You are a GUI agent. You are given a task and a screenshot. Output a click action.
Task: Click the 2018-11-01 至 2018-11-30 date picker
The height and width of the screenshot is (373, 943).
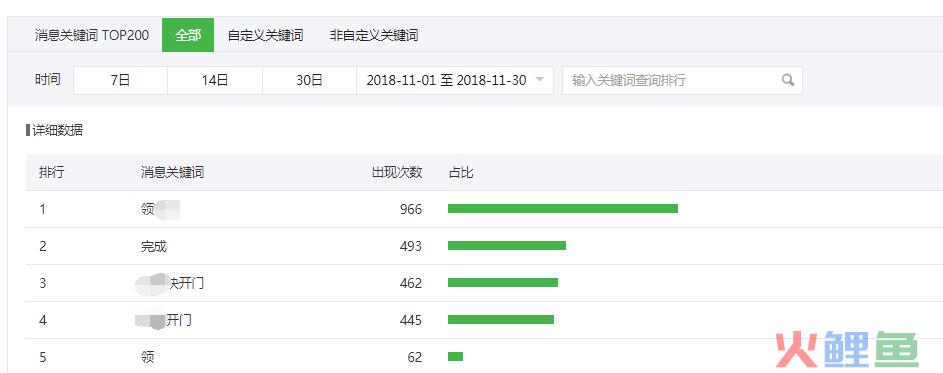pos(455,81)
